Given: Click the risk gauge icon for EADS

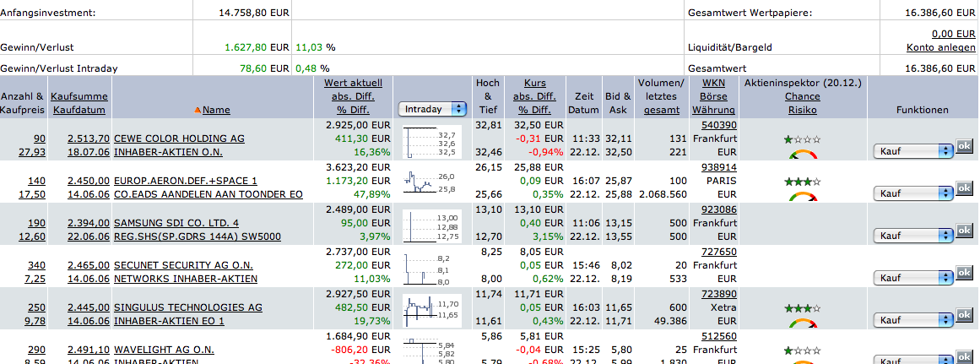Looking at the screenshot, I should pos(802,197).
